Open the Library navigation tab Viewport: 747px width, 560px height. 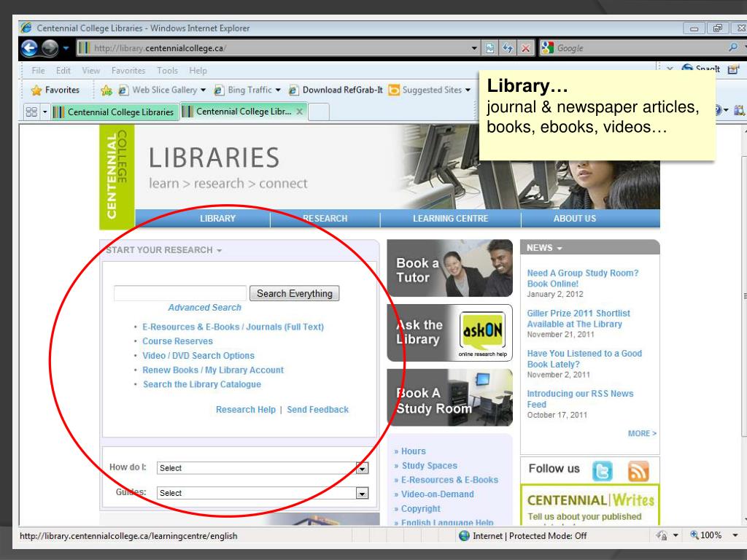[x=217, y=219]
